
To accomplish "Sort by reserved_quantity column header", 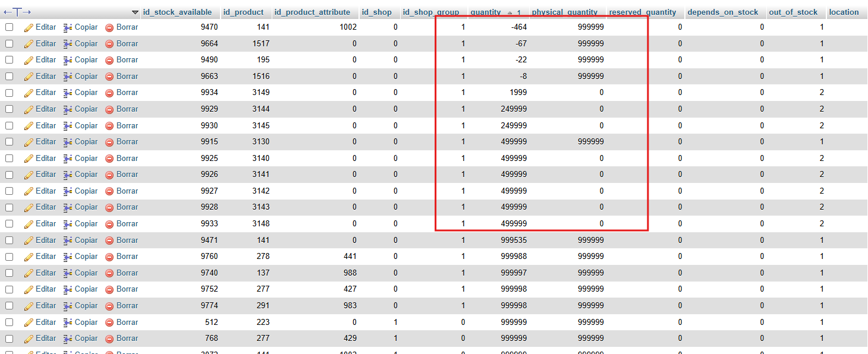I will click(x=643, y=12).
